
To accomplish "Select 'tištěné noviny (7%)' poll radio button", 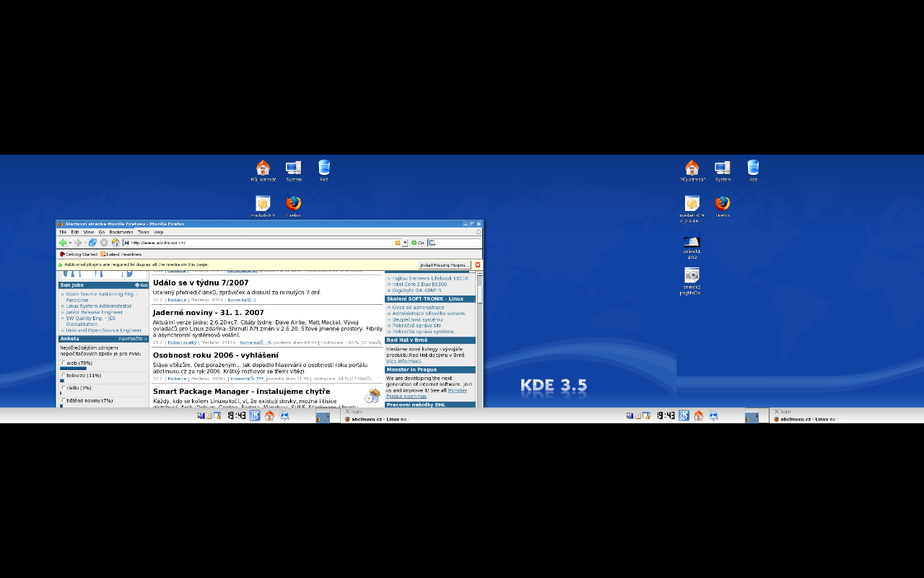I will 63,400.
